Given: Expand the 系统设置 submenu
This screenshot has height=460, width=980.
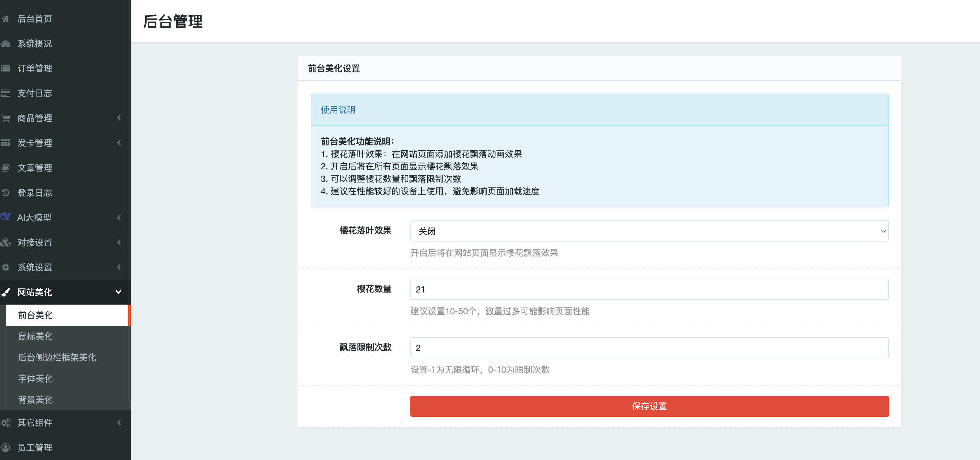Looking at the screenshot, I should 65,267.
